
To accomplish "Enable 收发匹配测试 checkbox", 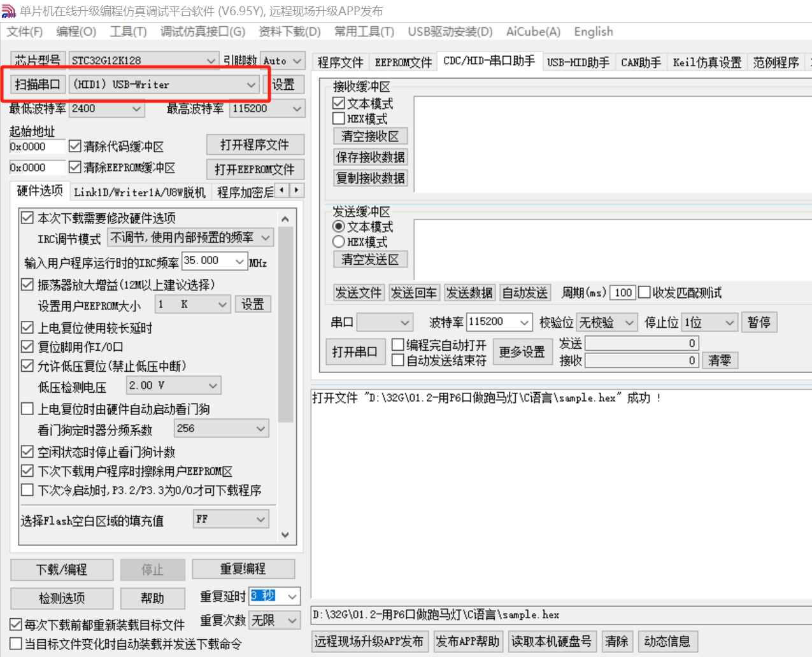I will pos(644,292).
